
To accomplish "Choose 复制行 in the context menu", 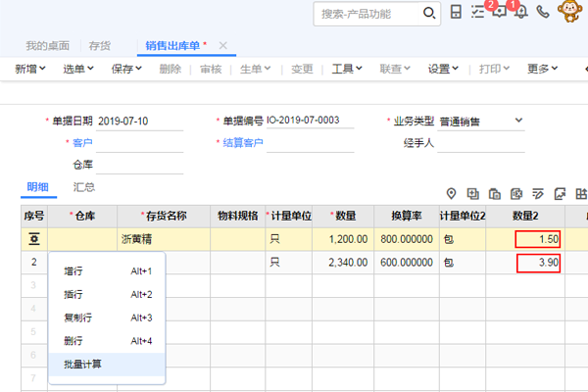I will tap(80, 318).
